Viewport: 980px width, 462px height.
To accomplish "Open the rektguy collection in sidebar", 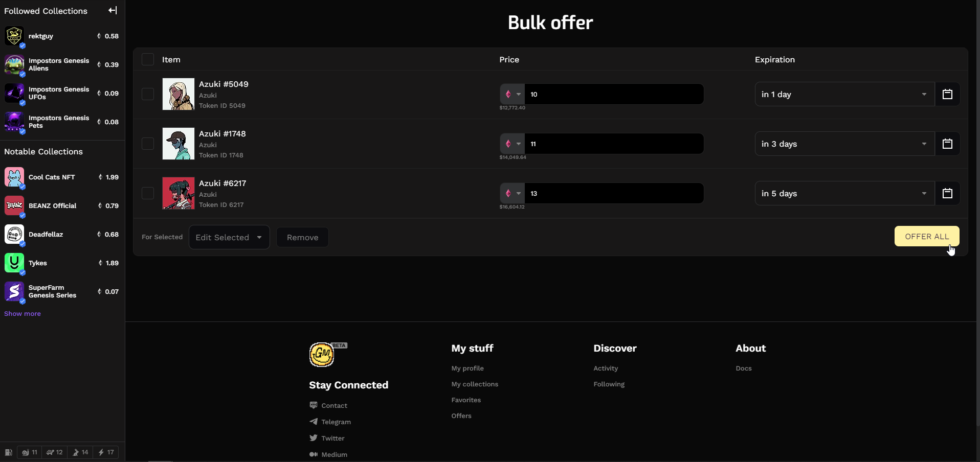I will pos(41,36).
